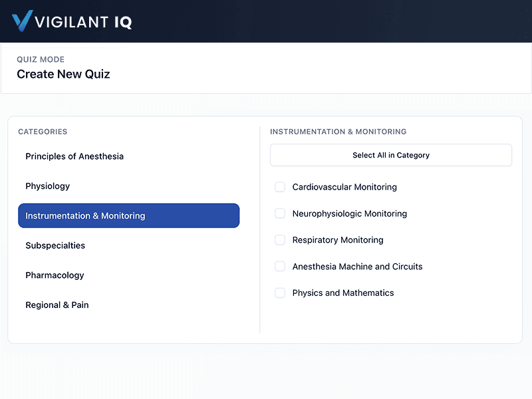The image size is (532, 399).
Task: Click the Vigilant IQ wordmark text
Action: (83, 21)
